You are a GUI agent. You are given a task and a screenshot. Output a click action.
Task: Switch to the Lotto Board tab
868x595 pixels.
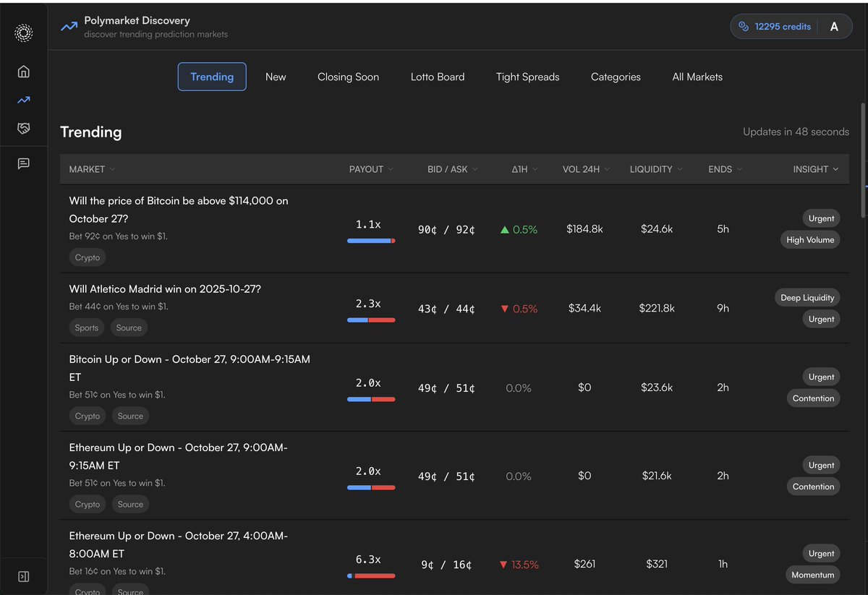coord(437,77)
